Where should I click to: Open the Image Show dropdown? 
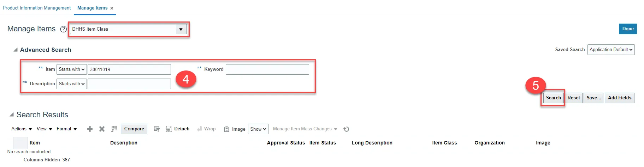coord(258,129)
